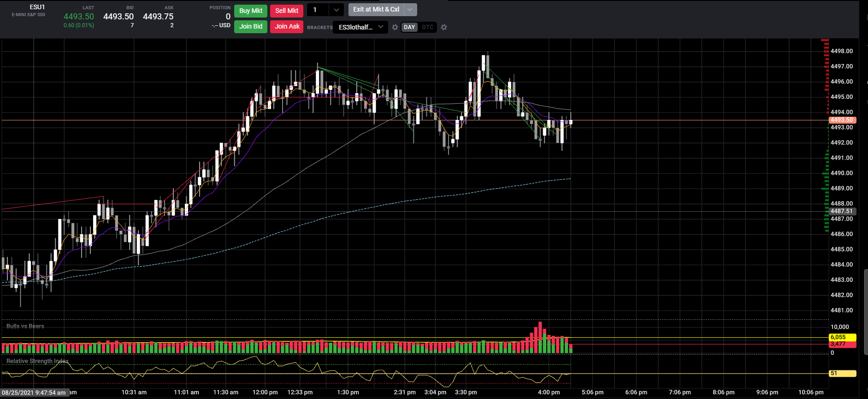Click the 10,000 volume scale label

tap(839, 327)
